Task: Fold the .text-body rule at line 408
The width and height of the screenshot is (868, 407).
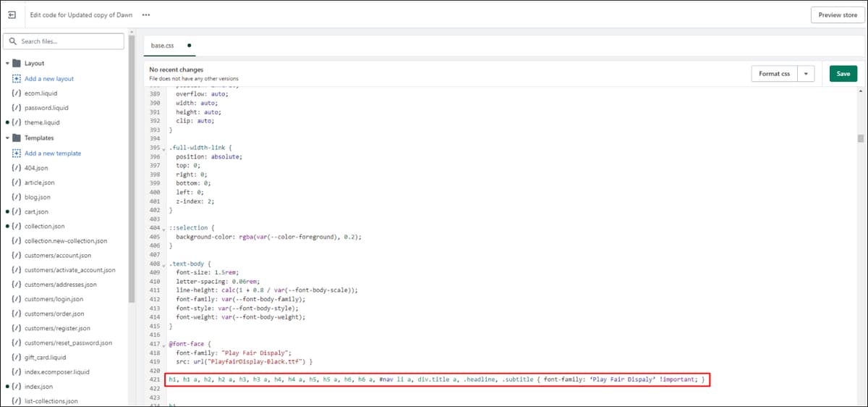Action: [163, 265]
